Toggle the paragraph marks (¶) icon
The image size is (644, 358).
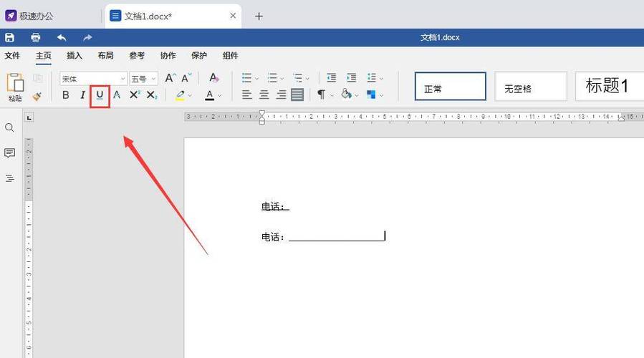[321, 95]
